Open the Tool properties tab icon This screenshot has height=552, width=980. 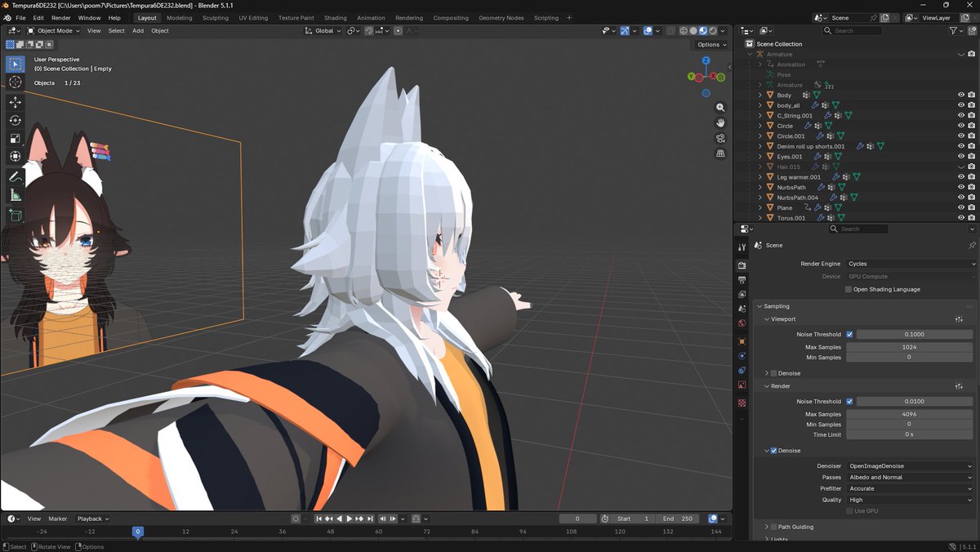click(x=742, y=247)
